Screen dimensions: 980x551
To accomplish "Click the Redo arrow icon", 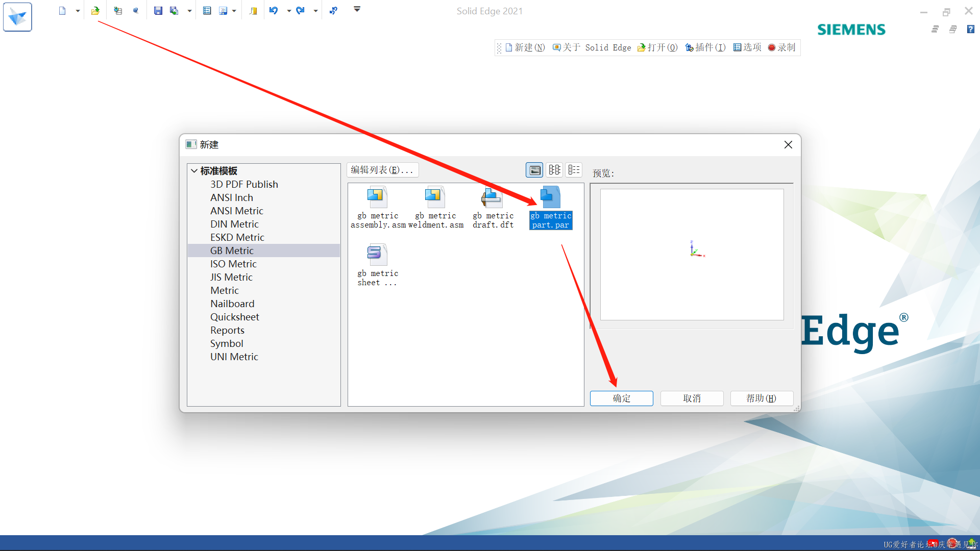I will 300,11.
